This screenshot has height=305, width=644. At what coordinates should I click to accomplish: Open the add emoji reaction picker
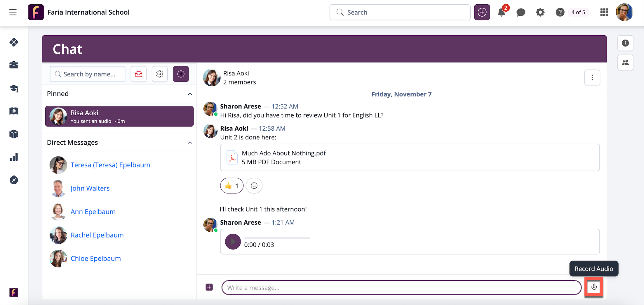(254, 186)
